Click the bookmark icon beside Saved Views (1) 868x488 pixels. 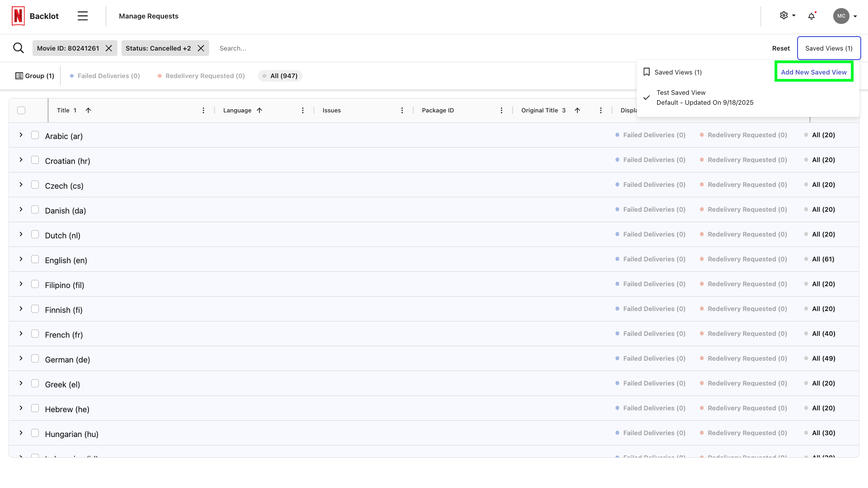click(x=647, y=72)
